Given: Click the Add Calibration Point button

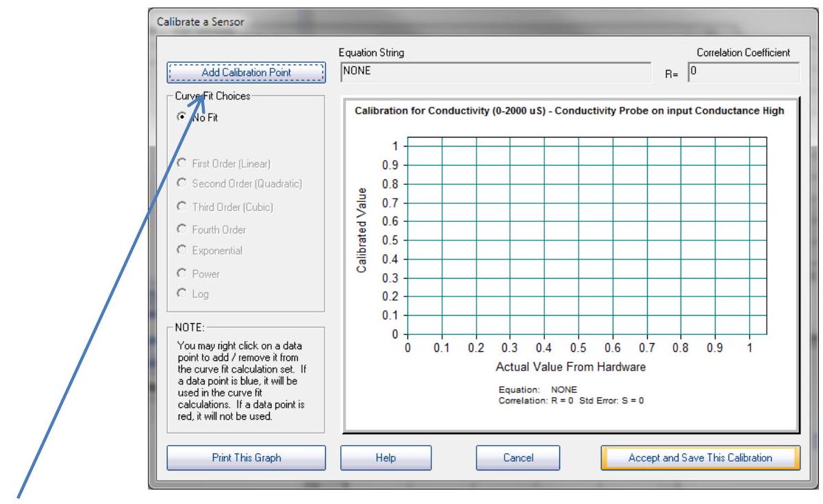Looking at the screenshot, I should 245,72.
